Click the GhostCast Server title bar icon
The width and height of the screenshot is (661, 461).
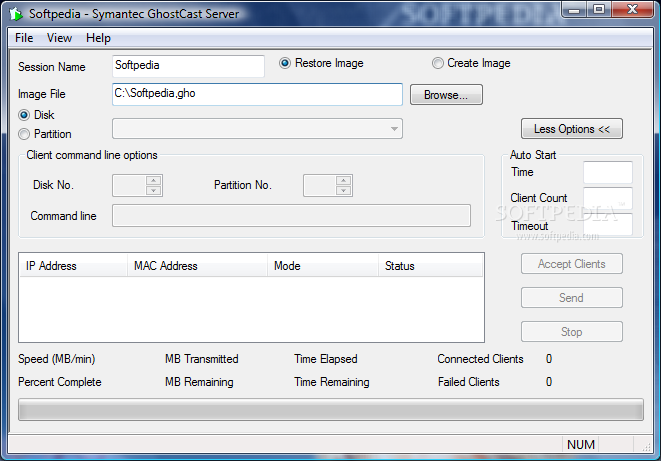[16, 14]
